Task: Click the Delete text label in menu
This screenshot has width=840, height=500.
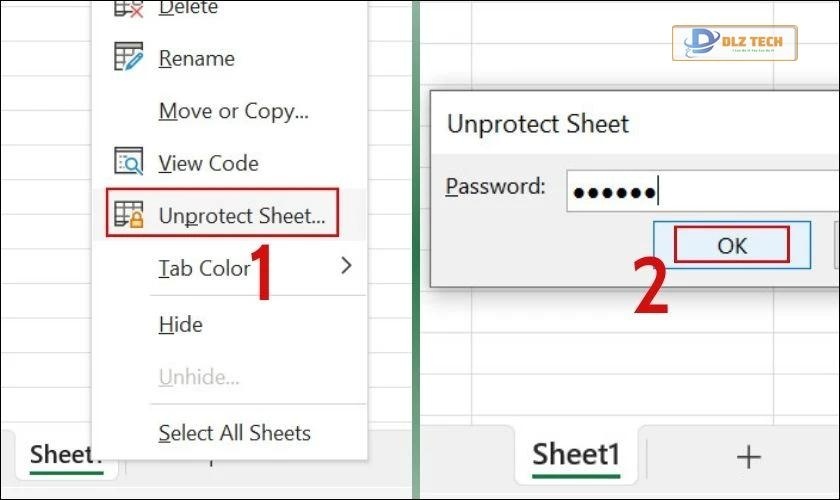Action: (188, 9)
